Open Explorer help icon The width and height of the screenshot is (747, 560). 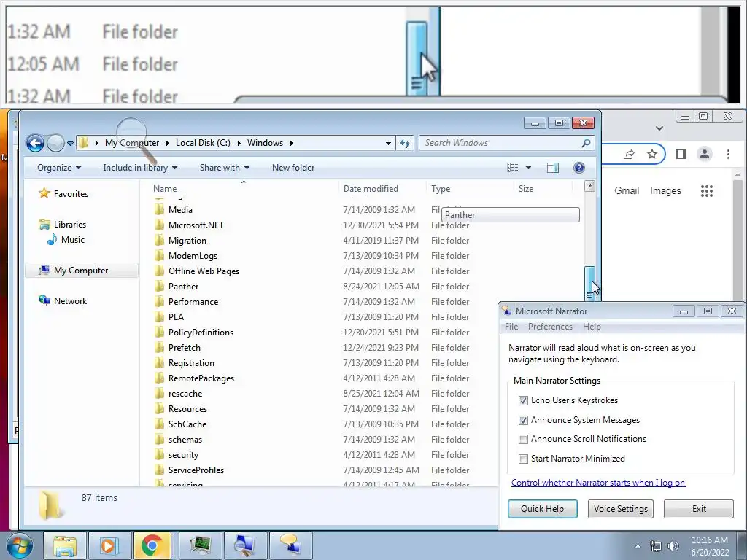tap(579, 168)
